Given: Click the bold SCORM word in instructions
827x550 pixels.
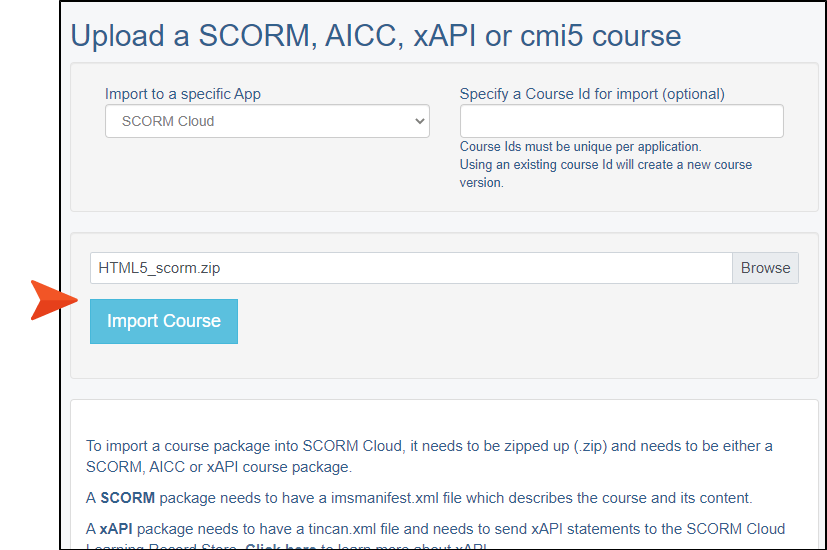Looking at the screenshot, I should tap(128, 498).
